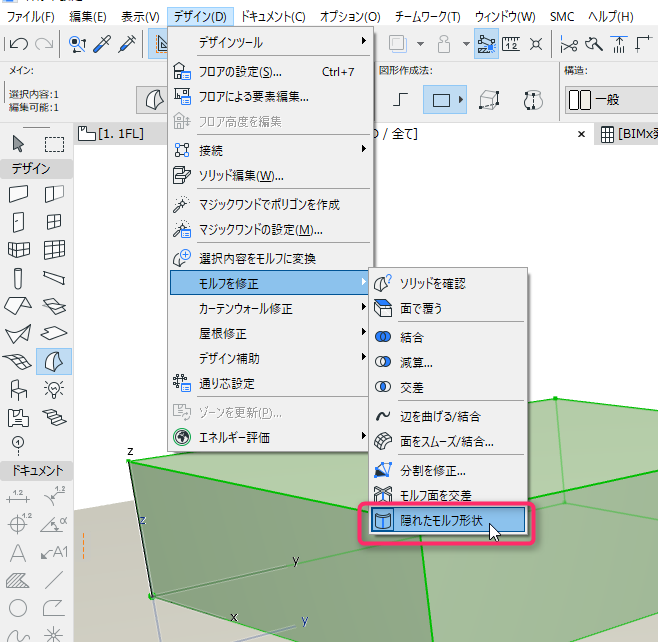Select the Window tool in toolbox
Screen dimensions: 658x642
pyautogui.click(x=54, y=222)
